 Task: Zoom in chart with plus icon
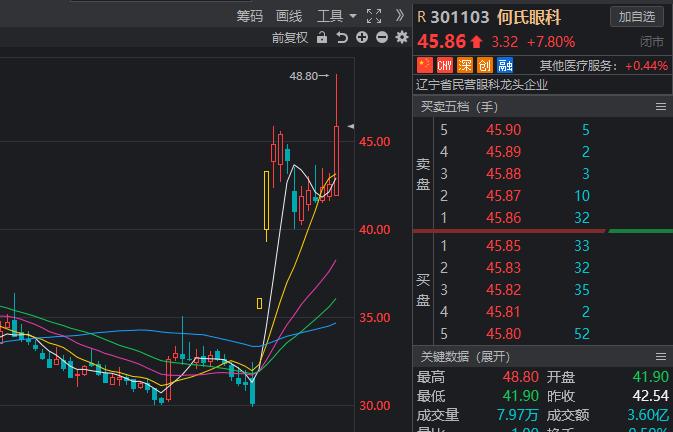(x=362, y=38)
